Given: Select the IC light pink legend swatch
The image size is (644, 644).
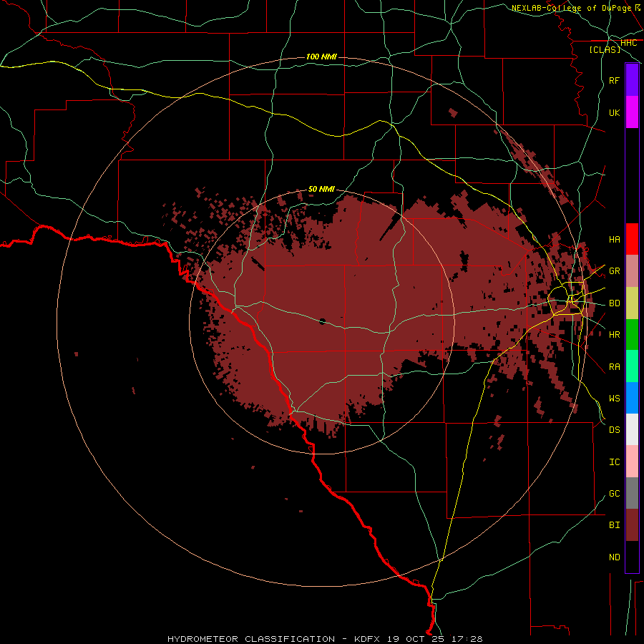Looking at the screenshot, I should (632, 462).
